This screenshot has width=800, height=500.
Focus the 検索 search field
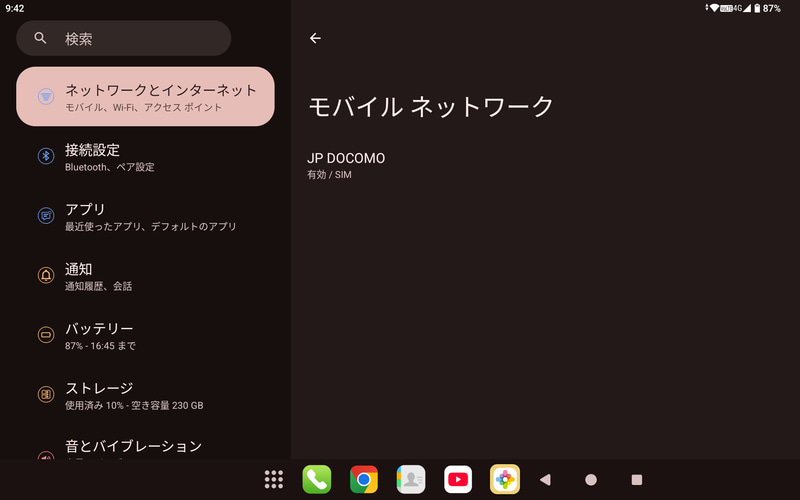point(123,38)
